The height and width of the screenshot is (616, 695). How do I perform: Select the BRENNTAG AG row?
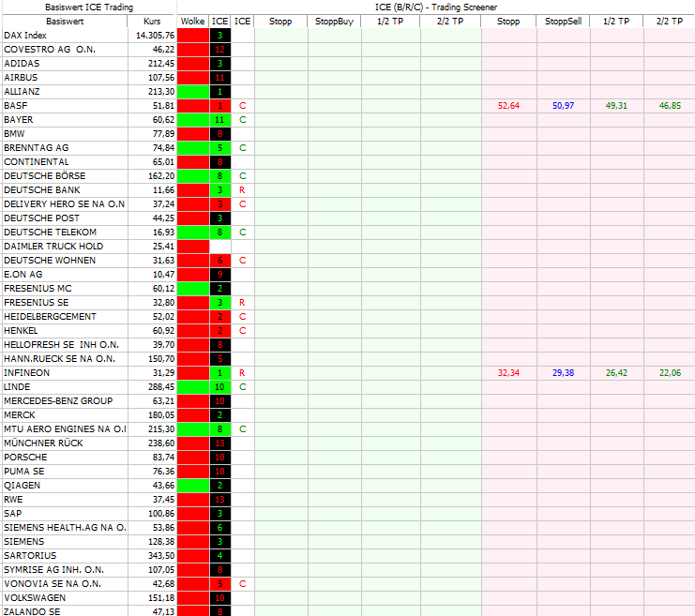(x=37, y=148)
